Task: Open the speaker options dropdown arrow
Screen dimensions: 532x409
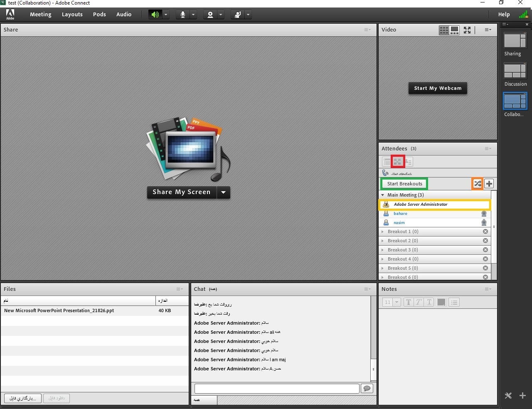Action: click(x=165, y=15)
